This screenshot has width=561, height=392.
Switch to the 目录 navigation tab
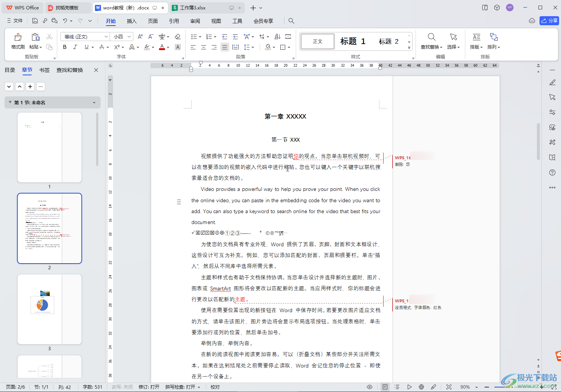pyautogui.click(x=10, y=70)
